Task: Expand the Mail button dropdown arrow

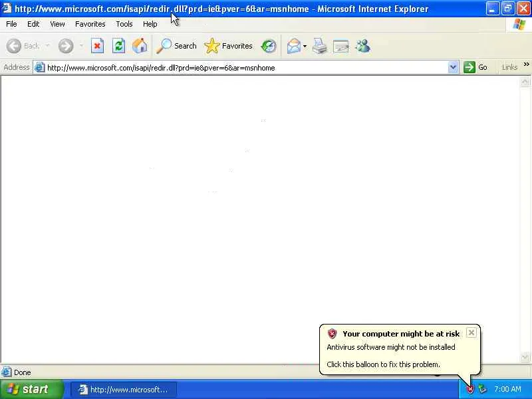Action: (x=305, y=46)
